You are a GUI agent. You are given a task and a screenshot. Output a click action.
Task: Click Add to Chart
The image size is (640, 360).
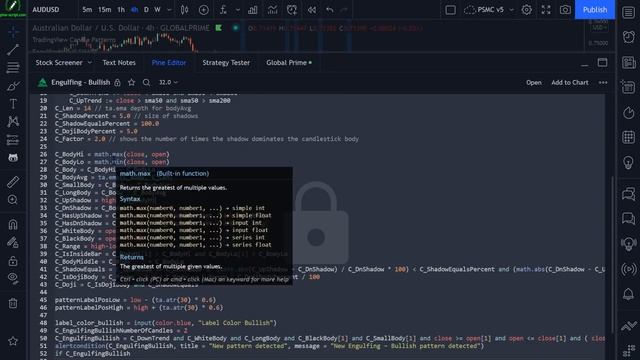pyautogui.click(x=570, y=82)
